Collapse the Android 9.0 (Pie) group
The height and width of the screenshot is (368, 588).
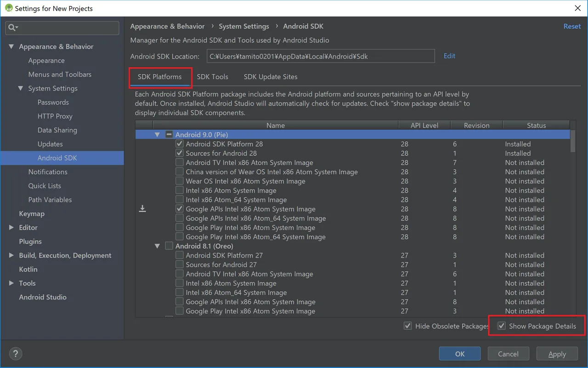click(x=157, y=135)
